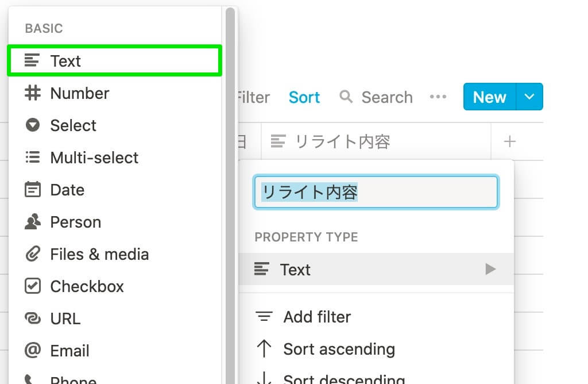Click the Multi-select list icon
The width and height of the screenshot is (588, 384).
click(33, 158)
